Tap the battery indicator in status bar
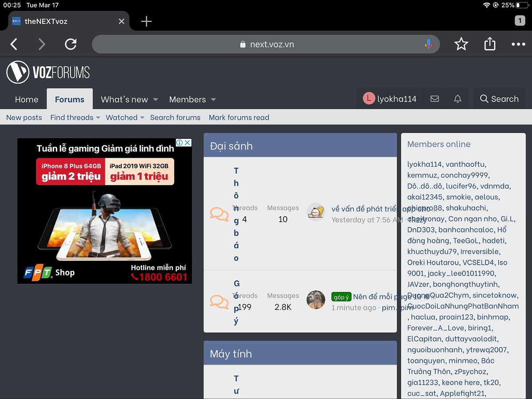 (522, 5)
